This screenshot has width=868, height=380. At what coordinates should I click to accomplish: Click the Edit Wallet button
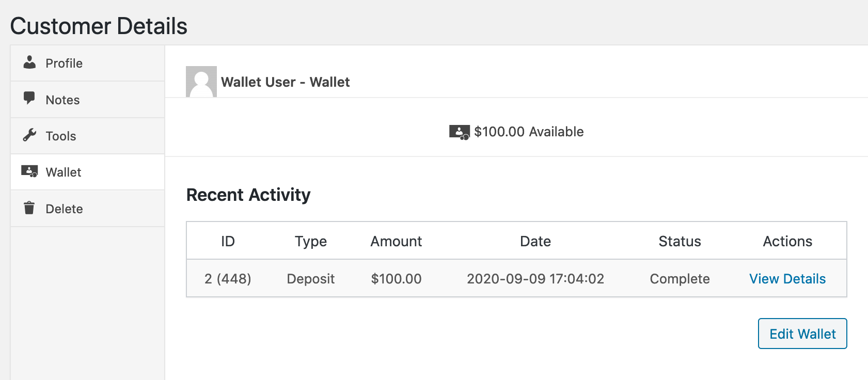coord(802,334)
